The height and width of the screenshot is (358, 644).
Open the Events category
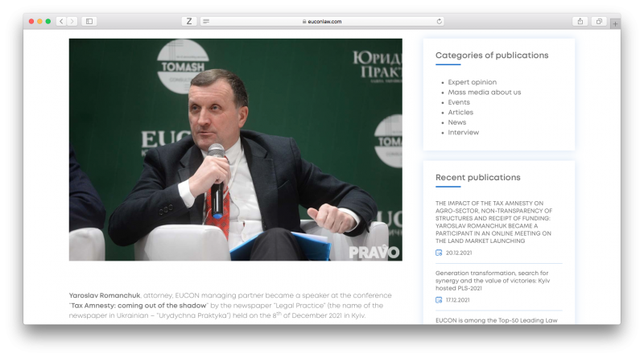tap(459, 102)
